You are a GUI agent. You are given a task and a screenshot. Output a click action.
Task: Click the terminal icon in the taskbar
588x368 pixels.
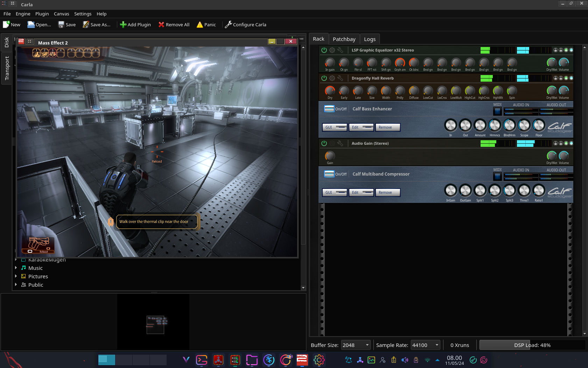click(x=202, y=360)
